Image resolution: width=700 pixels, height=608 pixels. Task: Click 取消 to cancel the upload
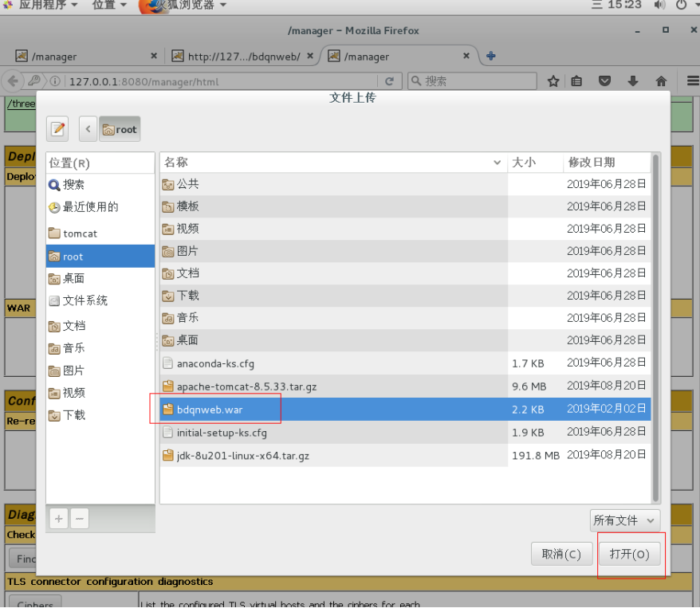click(561, 555)
